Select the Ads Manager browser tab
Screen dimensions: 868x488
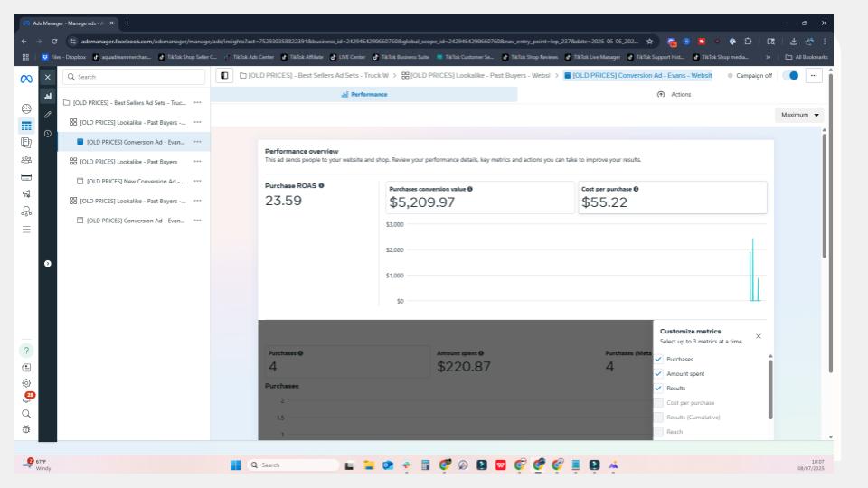tap(68, 23)
